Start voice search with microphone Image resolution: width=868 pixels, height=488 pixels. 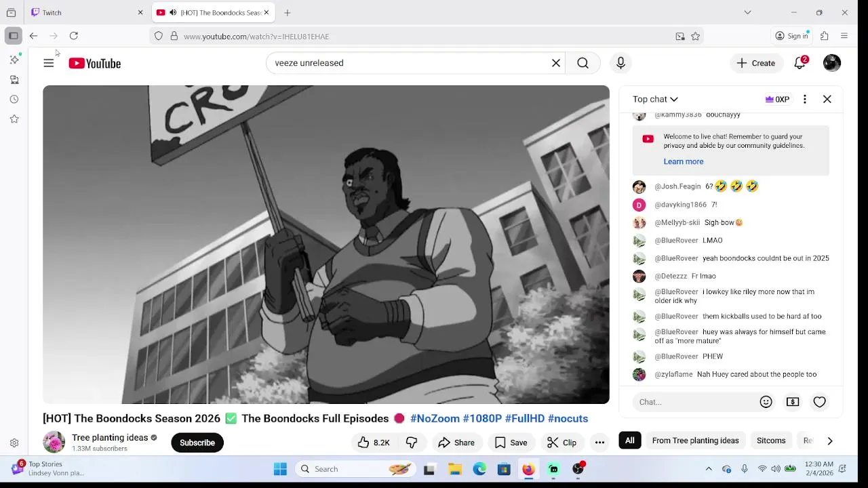tap(620, 63)
